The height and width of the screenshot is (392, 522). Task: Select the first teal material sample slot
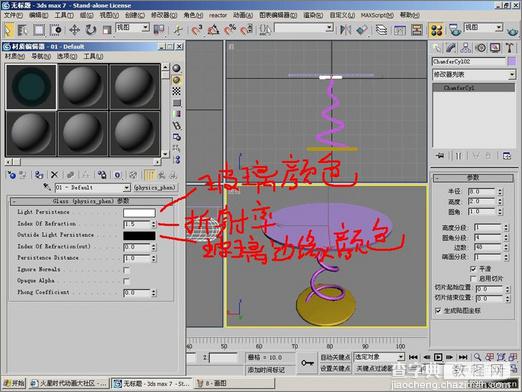coord(31,87)
